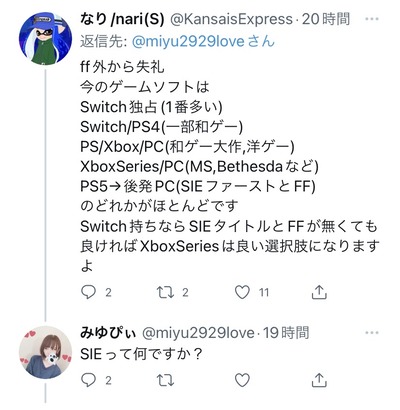Reply to nari's tweet via comment icon
Image resolution: width=400 pixels, height=410 pixels.
(88, 292)
